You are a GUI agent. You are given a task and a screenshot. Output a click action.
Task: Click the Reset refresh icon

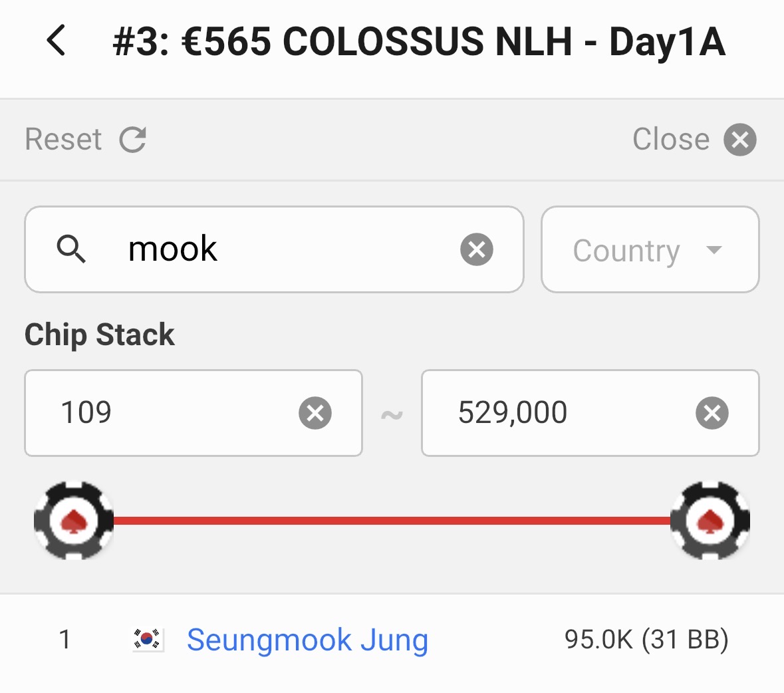[132, 140]
